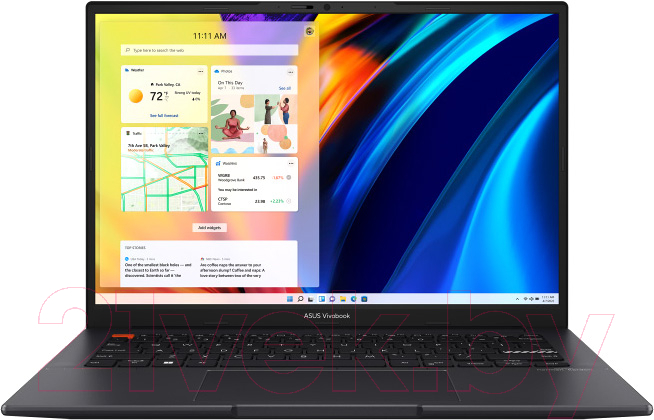654x420 pixels.
Task: Click 'See all' in Photos widget
Action: (x=285, y=88)
